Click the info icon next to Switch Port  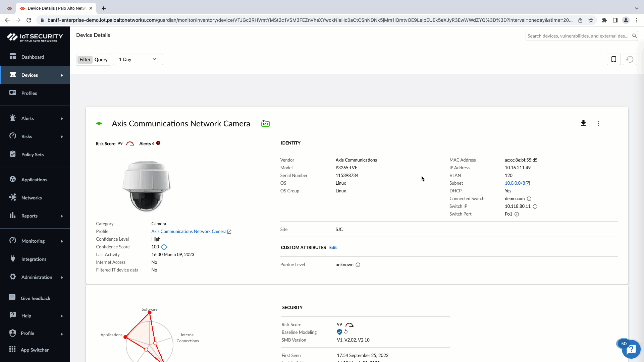[517, 214]
